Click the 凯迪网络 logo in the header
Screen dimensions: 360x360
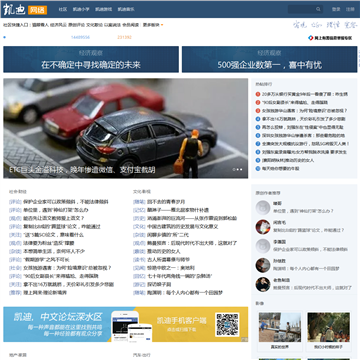25,10
